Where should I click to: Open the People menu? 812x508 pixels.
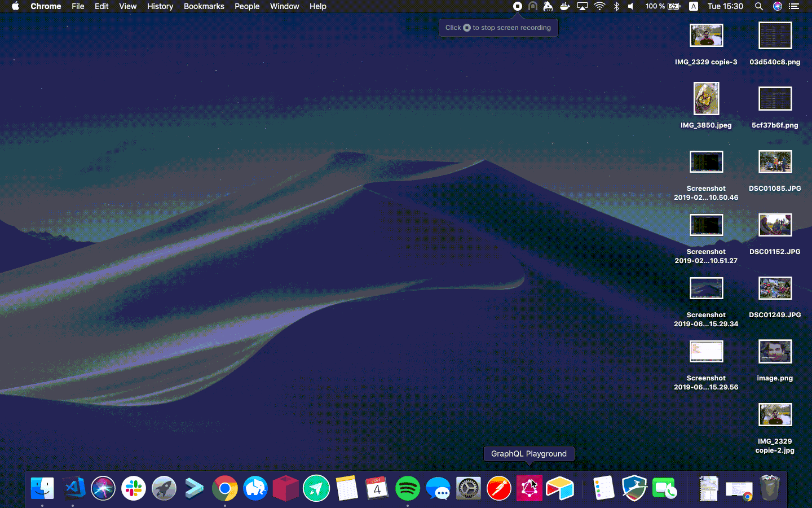(x=247, y=6)
